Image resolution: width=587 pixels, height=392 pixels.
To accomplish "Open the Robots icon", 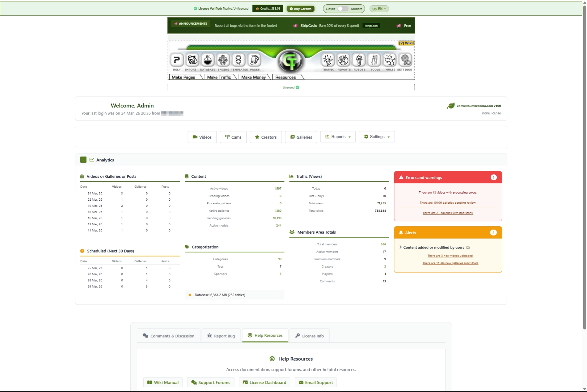I will point(359,60).
